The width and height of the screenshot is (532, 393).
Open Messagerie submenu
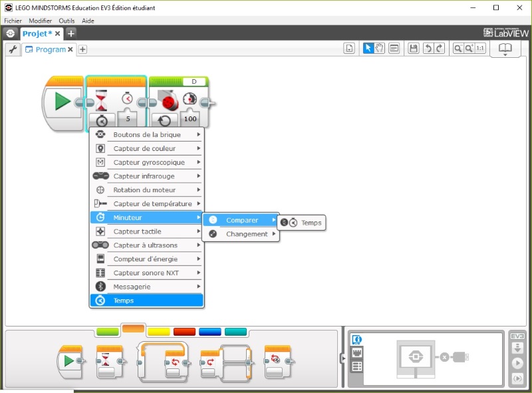(x=146, y=287)
